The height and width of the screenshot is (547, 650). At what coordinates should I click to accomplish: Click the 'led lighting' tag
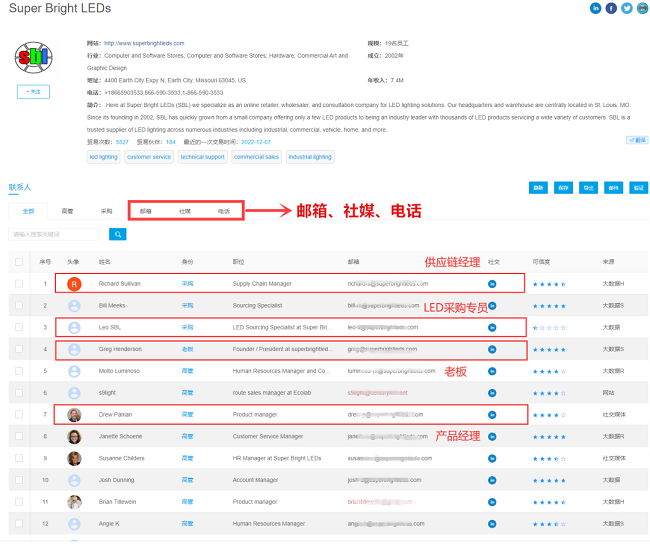coord(104,157)
